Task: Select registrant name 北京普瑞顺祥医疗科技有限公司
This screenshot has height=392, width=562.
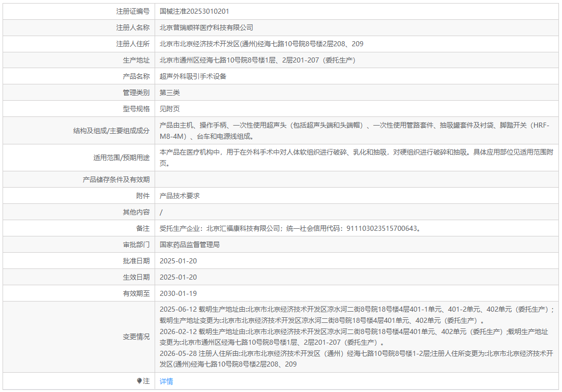Action: pyautogui.click(x=206, y=27)
